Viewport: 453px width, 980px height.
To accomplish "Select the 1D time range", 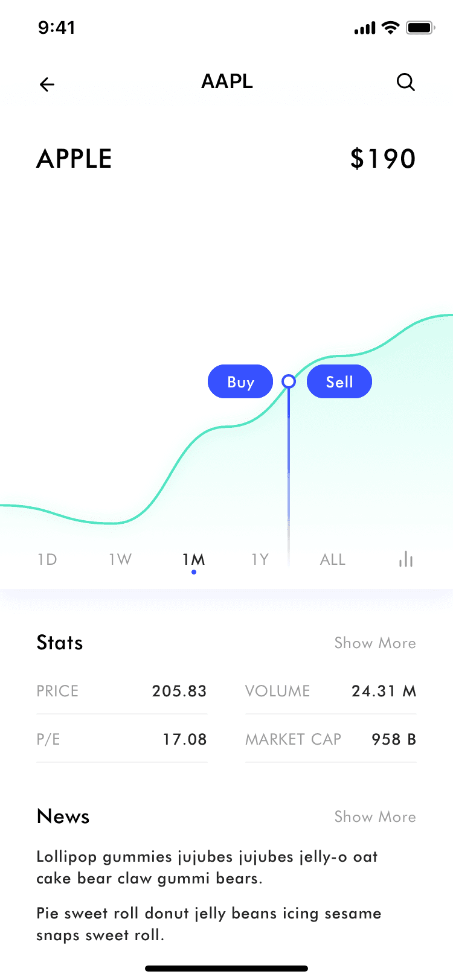I will pyautogui.click(x=47, y=559).
